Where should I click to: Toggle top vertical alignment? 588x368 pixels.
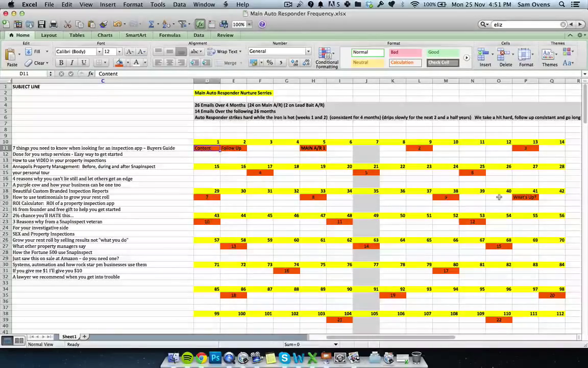pyautogui.click(x=158, y=52)
